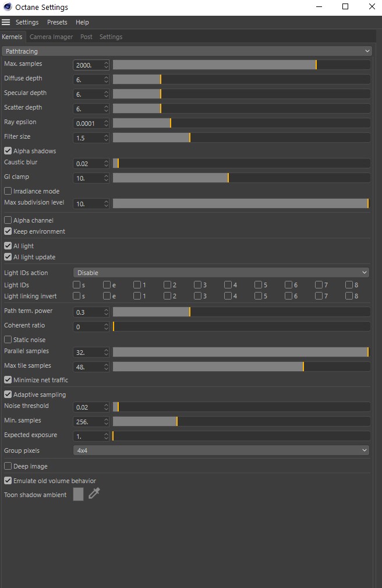Click the Toon shadow ambient color swatch

[x=79, y=494]
